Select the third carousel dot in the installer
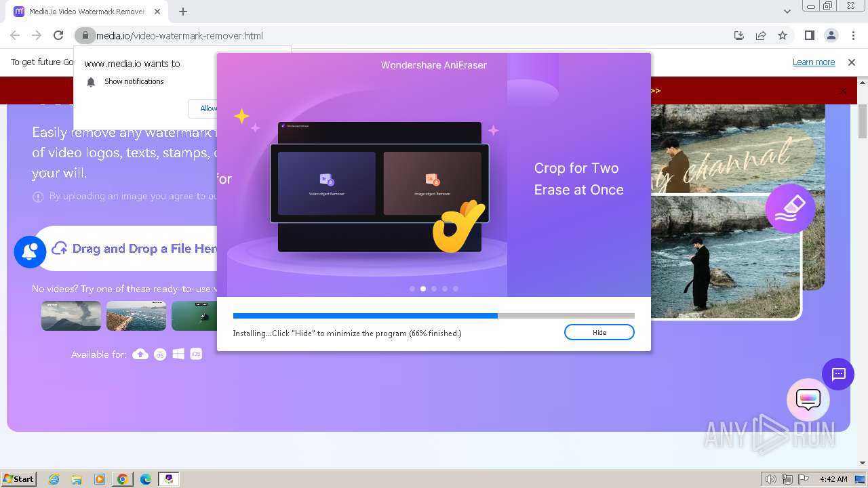Screen dimensions: 868x488 click(434, 289)
